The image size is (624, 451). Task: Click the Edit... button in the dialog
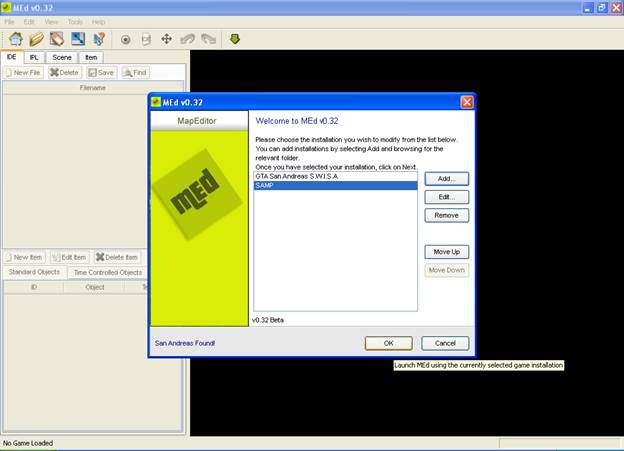pyautogui.click(x=447, y=197)
